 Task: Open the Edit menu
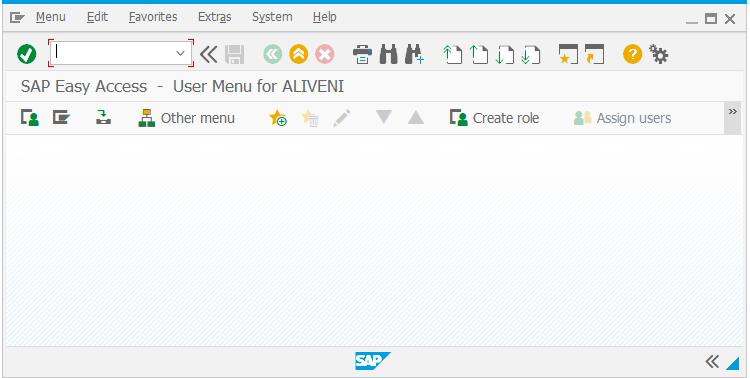pos(98,17)
